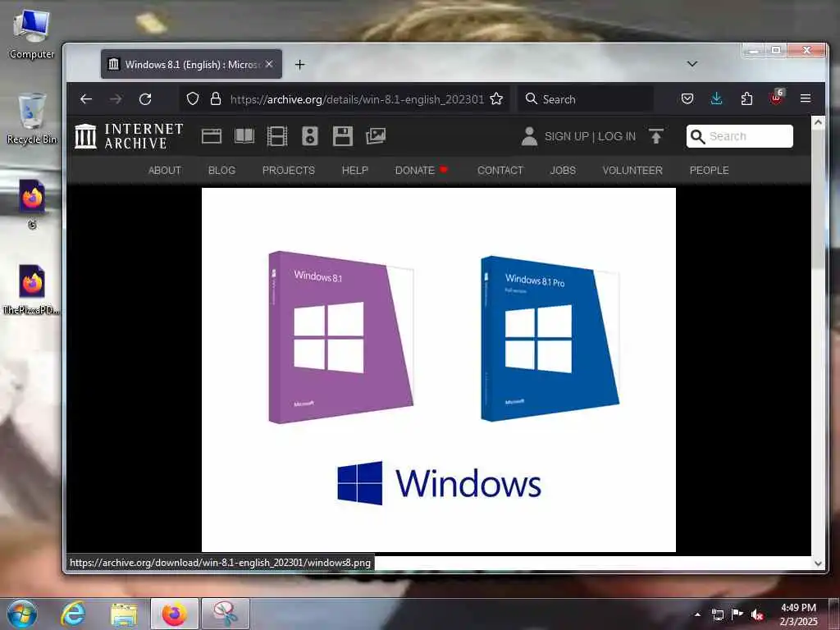Select the Recycle Bin desktop icon
840x630 pixels.
(32, 119)
